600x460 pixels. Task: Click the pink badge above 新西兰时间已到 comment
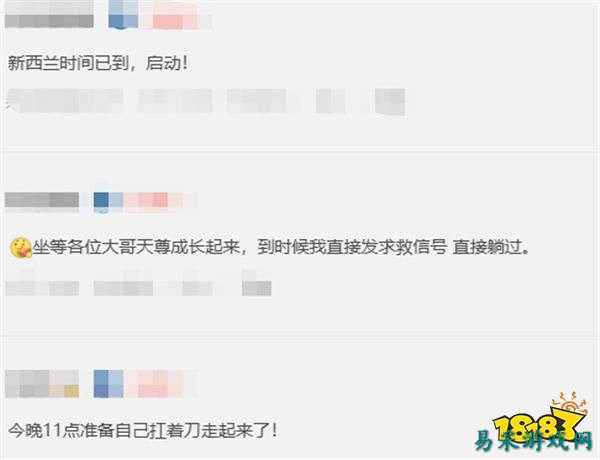(x=176, y=15)
